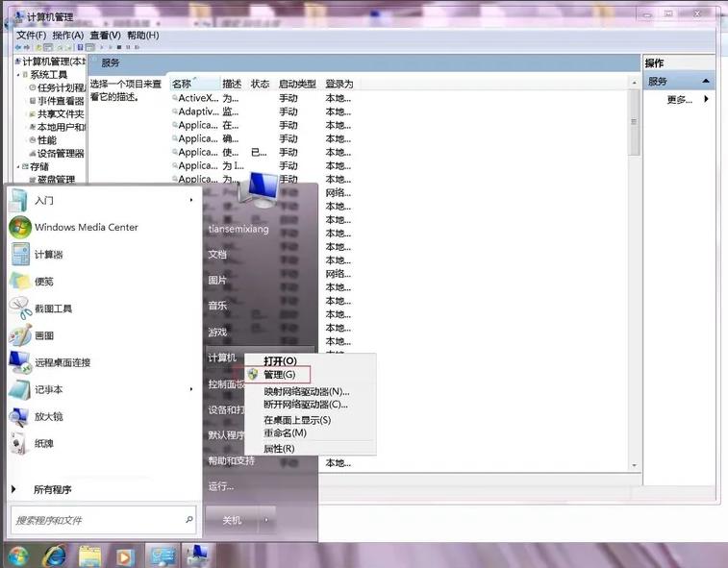Viewport: 728px width, 568px height.
Task: Open Windows Explorer folder on taskbar
Action: [89, 556]
